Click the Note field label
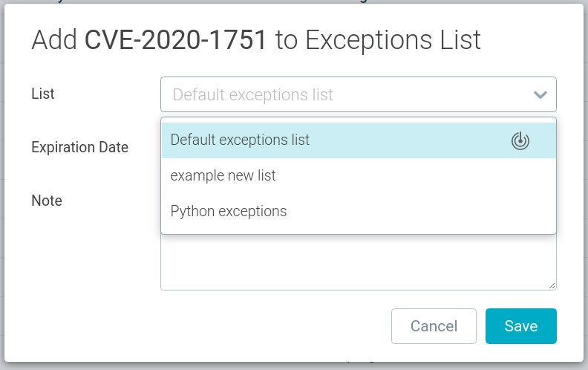The width and height of the screenshot is (588, 370). [x=47, y=201]
